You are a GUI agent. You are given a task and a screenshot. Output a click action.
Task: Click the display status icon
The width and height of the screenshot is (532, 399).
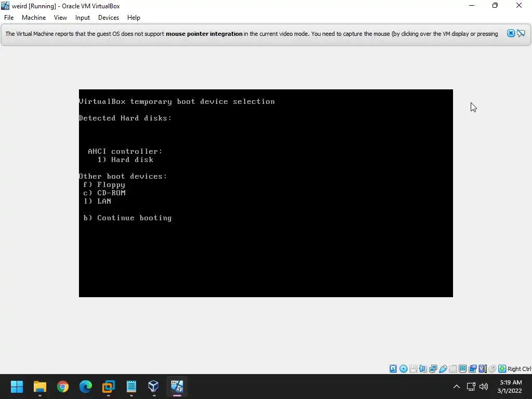(462, 369)
